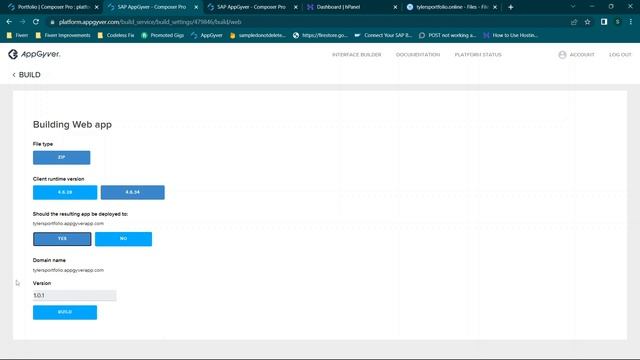This screenshot has width=640, height=360.
Task: Click the 'Client runtime version' label
Action: pyautogui.click(x=58, y=179)
